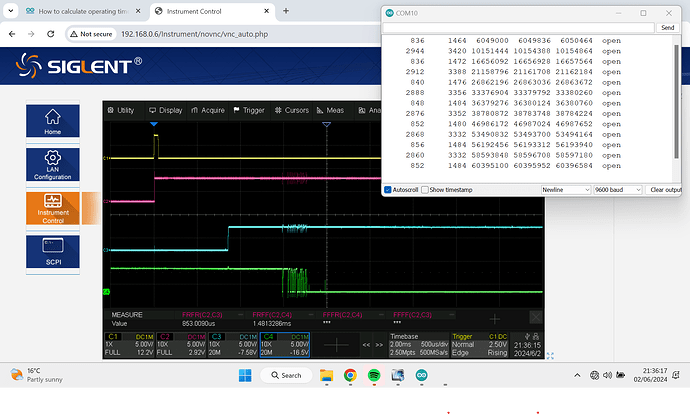This screenshot has width=690, height=414.
Task: Remove the FRFF(C2,C4) measurement
Action: 311,315
